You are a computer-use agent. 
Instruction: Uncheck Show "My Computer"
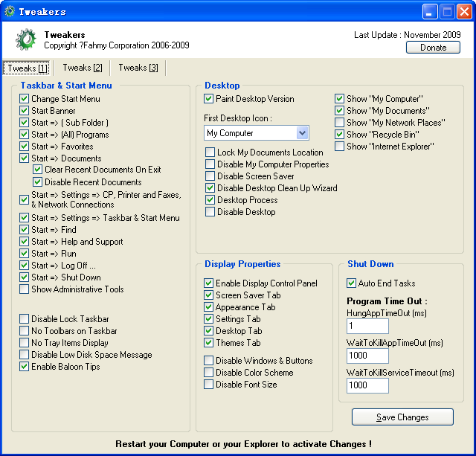[339, 99]
